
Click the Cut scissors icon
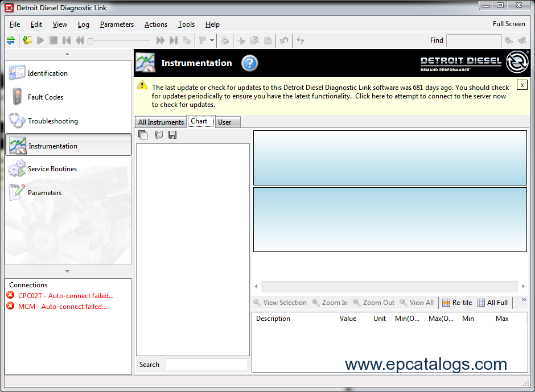[241, 40]
